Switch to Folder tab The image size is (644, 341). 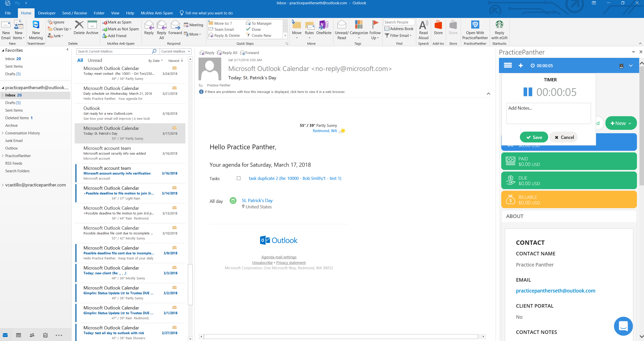click(x=99, y=13)
